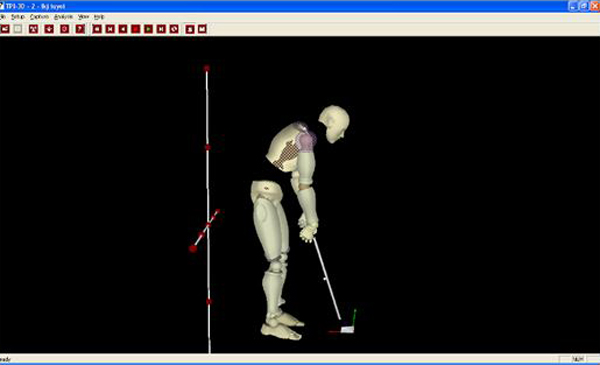
Task: Open the View menu
Action: point(83,17)
